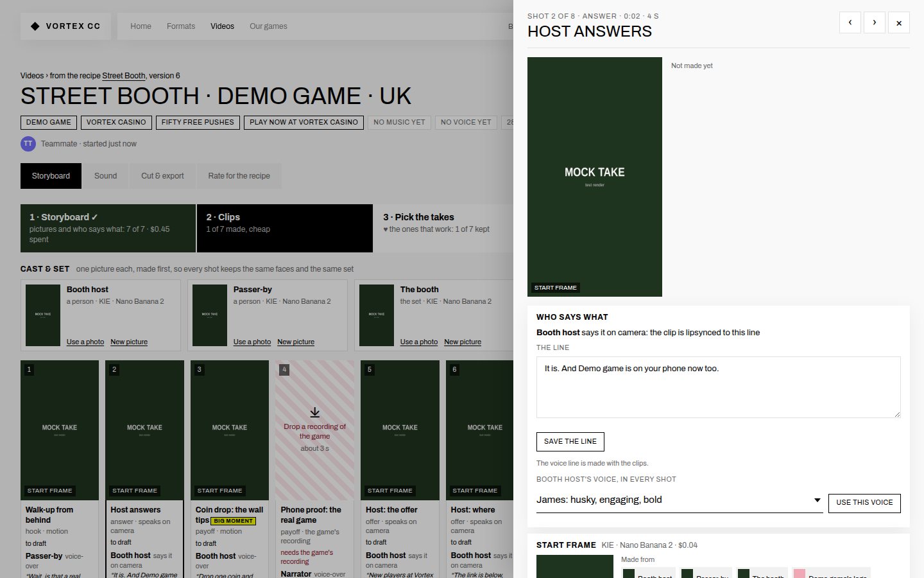The width and height of the screenshot is (924, 578).
Task: Click Use a photo for Booth host
Action: point(85,342)
